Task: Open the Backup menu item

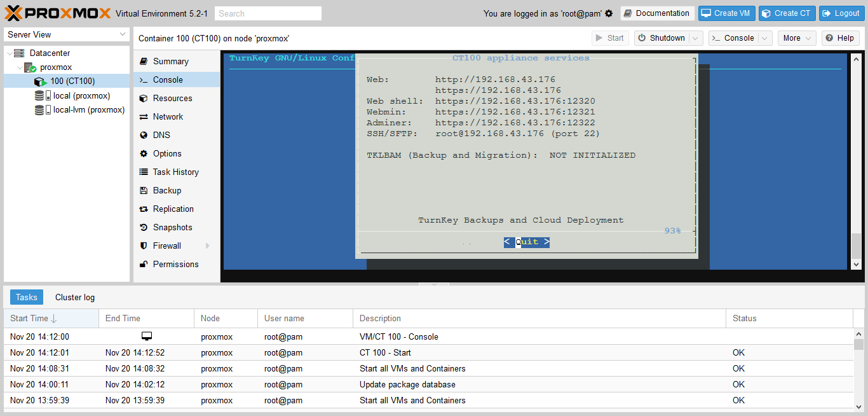Action: (x=177, y=191)
